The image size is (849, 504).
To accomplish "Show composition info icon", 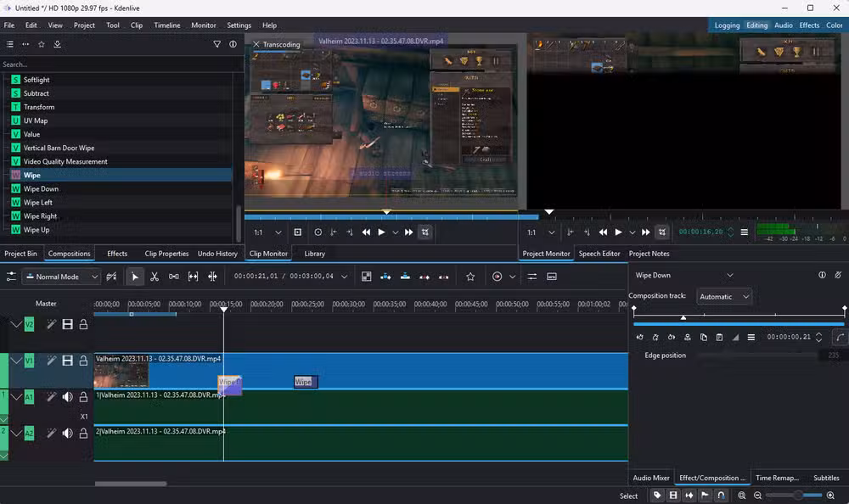I will coord(233,44).
